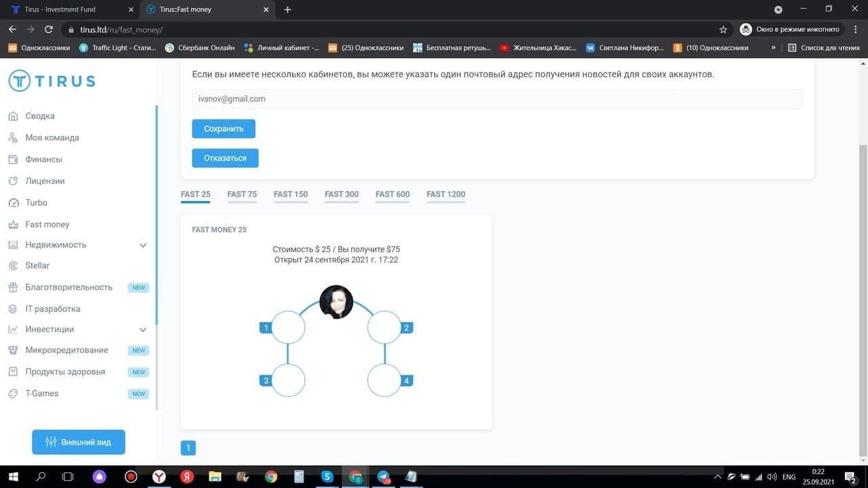Image resolution: width=868 pixels, height=488 pixels.
Task: Open Chrome from the taskbar
Action: tap(271, 476)
